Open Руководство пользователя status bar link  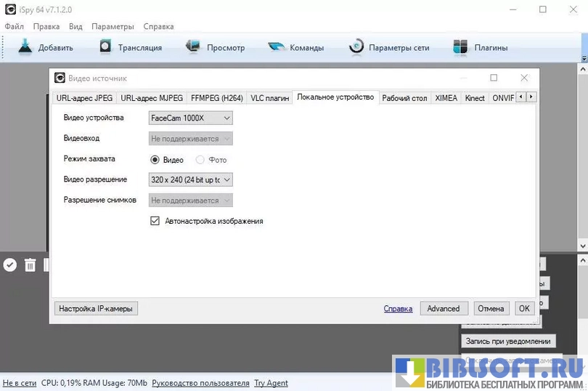point(200,383)
